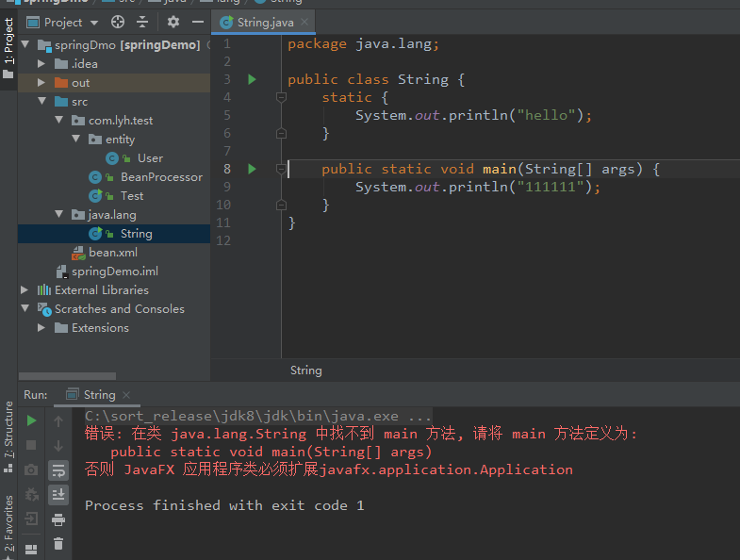Toggle scroll to end in console
The image size is (740, 560).
pos(58,495)
